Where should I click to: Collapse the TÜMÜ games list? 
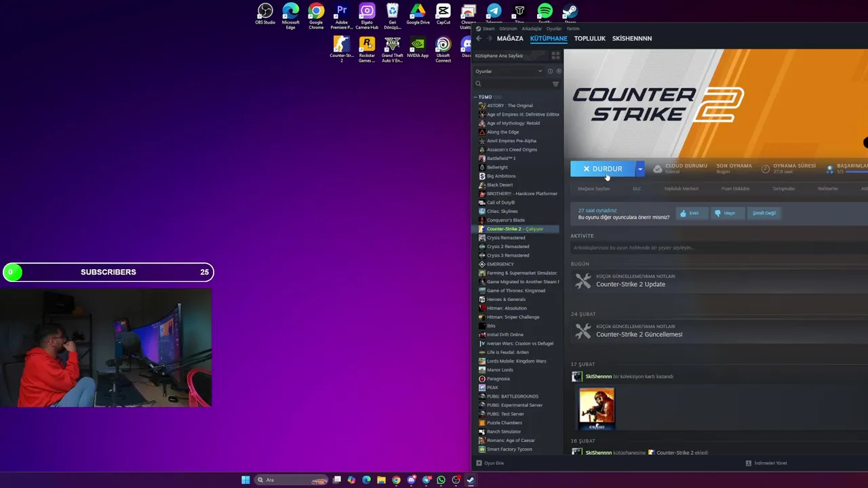[x=475, y=97]
